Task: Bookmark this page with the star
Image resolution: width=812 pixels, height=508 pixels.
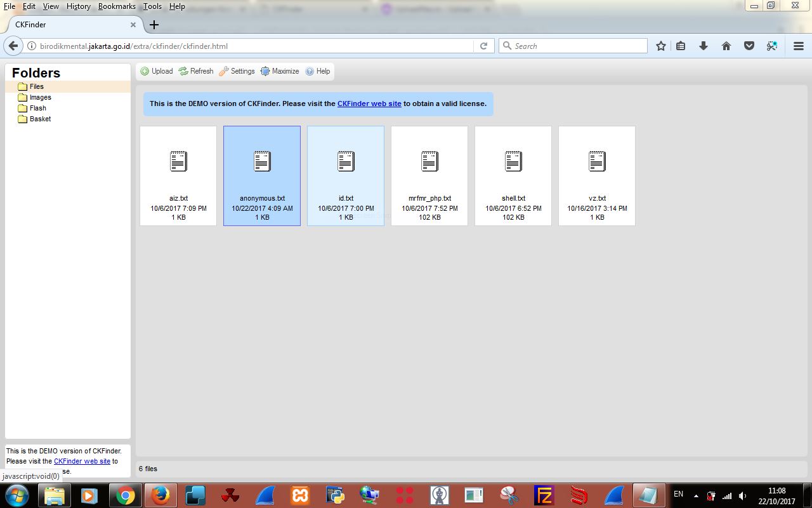Action: tap(661, 46)
